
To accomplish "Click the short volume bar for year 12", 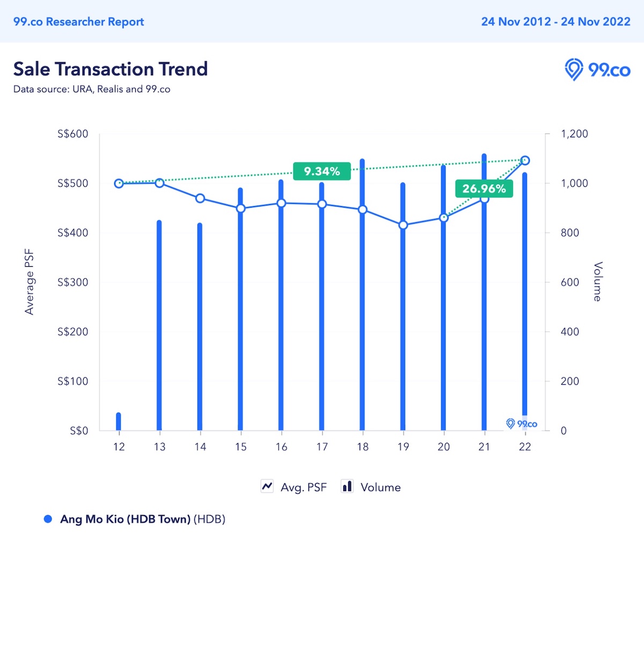I will [x=119, y=422].
